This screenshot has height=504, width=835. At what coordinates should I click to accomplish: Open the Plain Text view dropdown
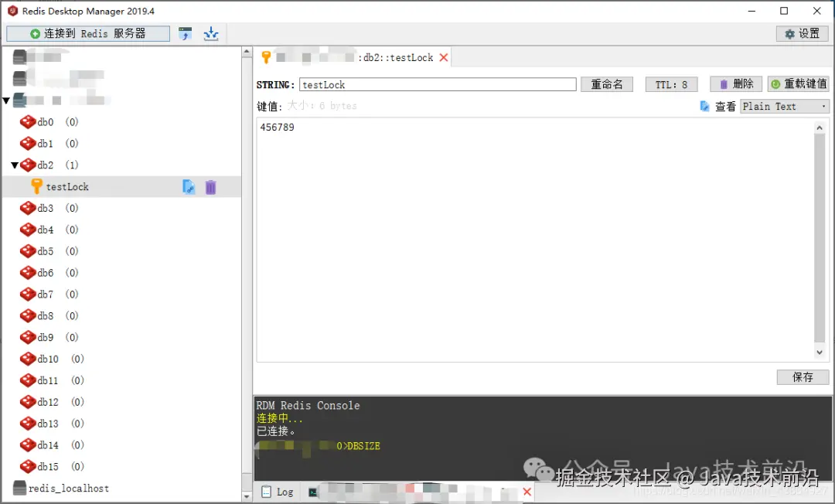pos(784,107)
